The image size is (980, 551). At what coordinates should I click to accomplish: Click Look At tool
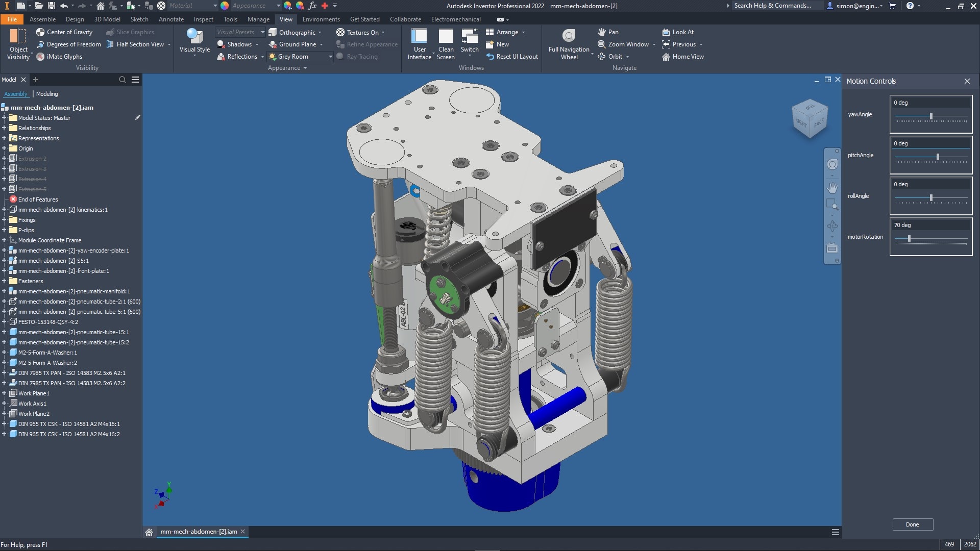point(678,32)
